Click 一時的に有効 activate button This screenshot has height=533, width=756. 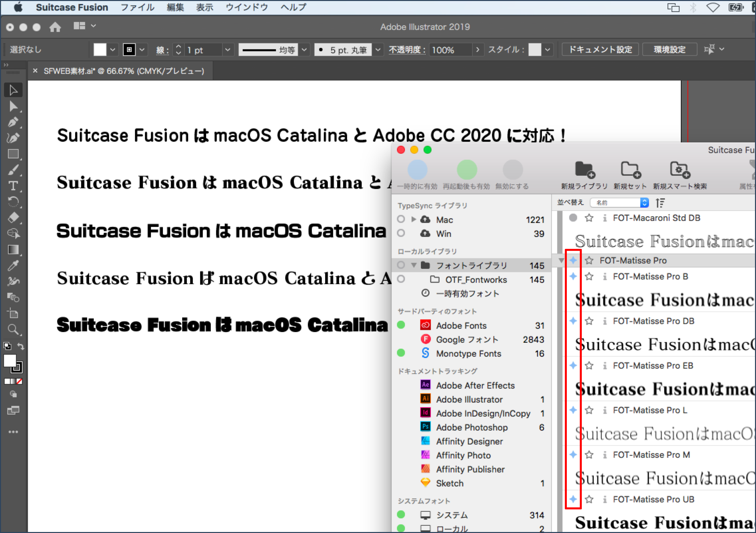click(x=417, y=175)
